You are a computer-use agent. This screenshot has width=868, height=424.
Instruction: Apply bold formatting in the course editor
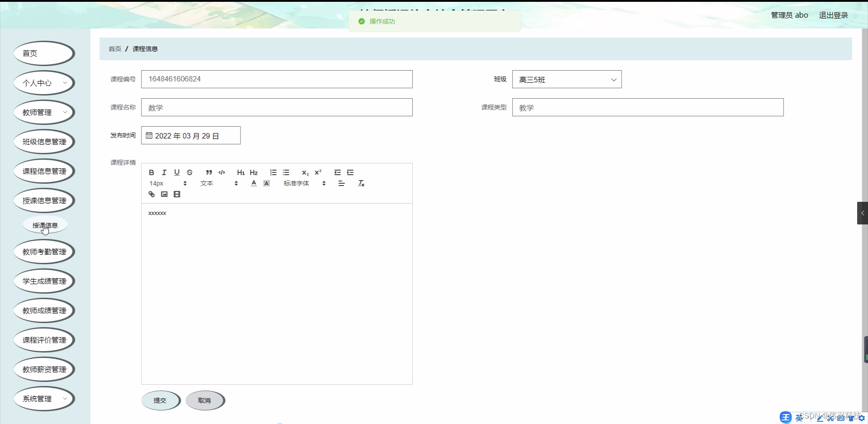[x=151, y=172]
